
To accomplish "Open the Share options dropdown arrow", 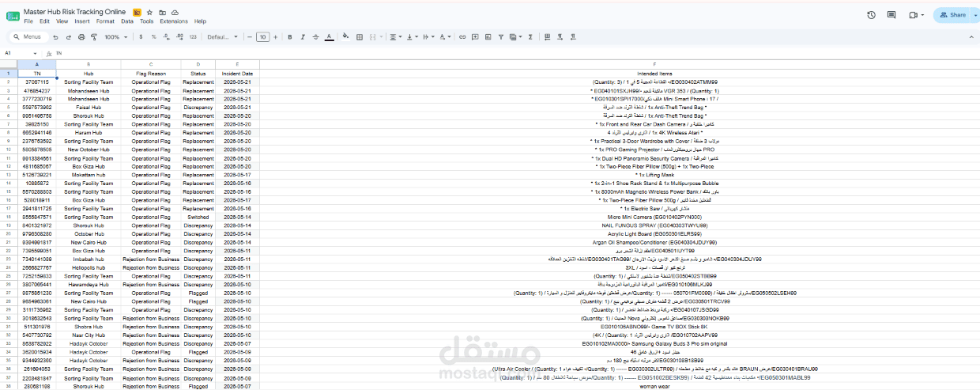I will [976, 15].
